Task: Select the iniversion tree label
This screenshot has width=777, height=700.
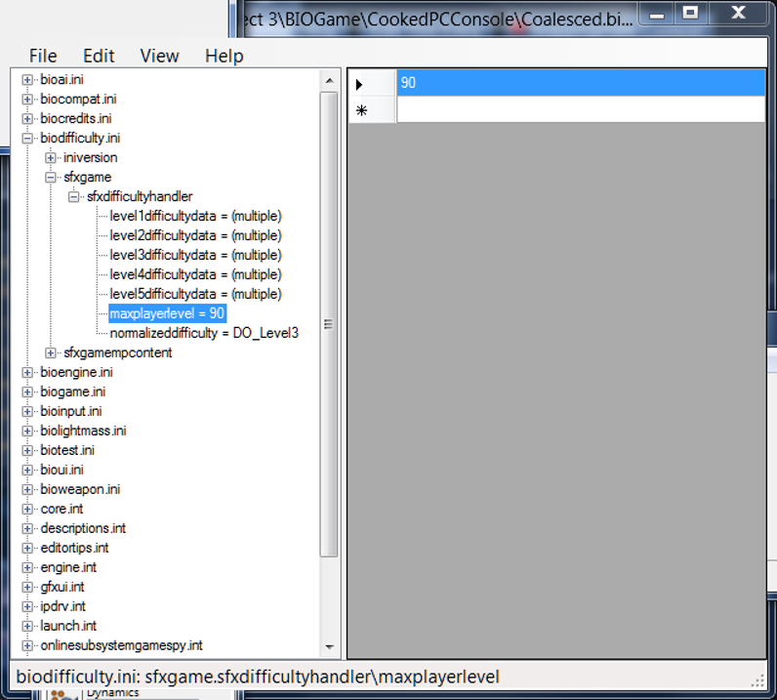Action: coord(90,157)
